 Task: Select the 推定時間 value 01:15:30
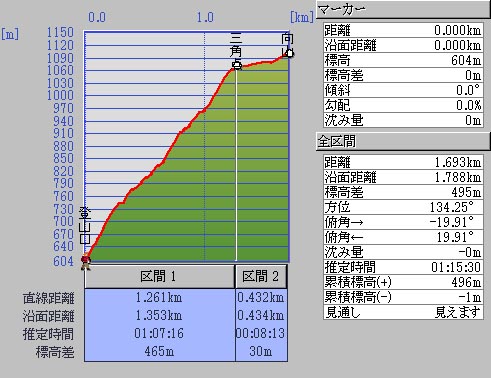pyautogui.click(x=456, y=267)
